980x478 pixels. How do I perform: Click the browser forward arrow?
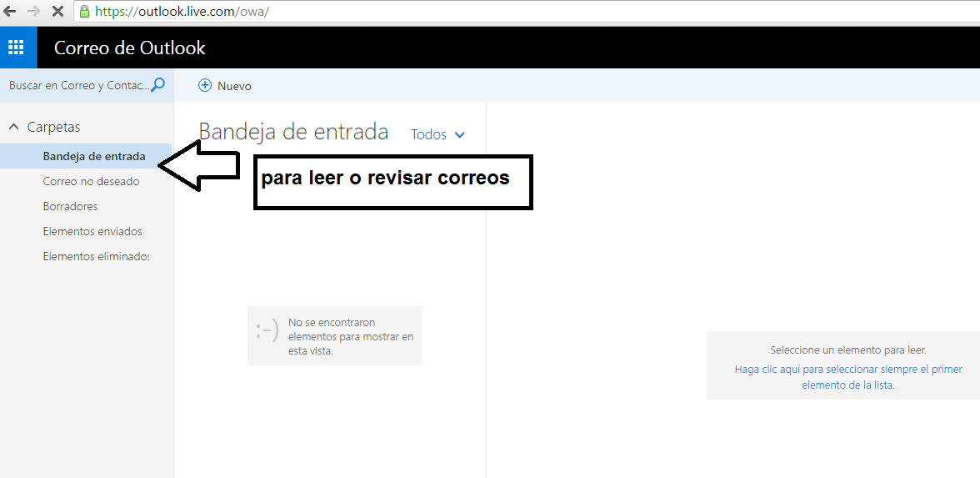click(x=34, y=12)
